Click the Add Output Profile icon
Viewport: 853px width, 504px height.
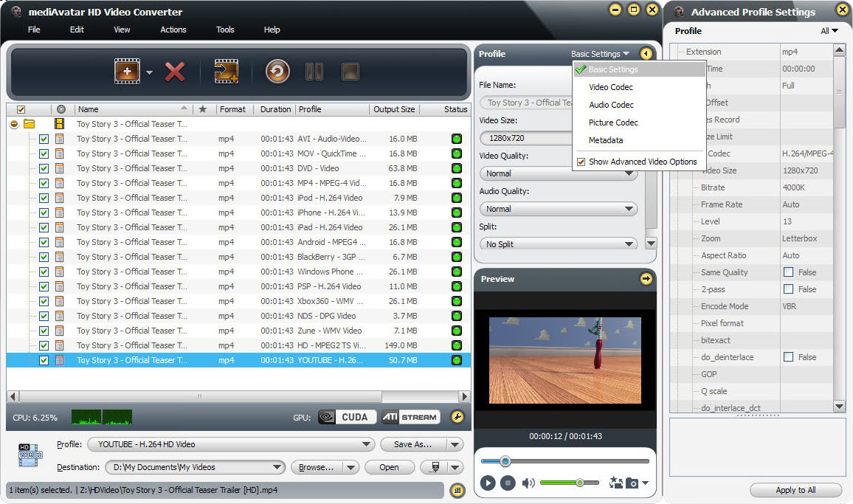(x=227, y=72)
